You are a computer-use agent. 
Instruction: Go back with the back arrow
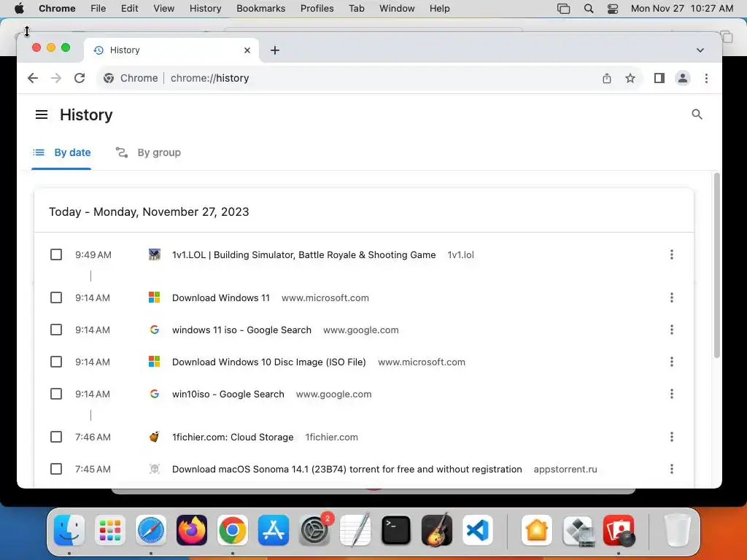tap(32, 78)
